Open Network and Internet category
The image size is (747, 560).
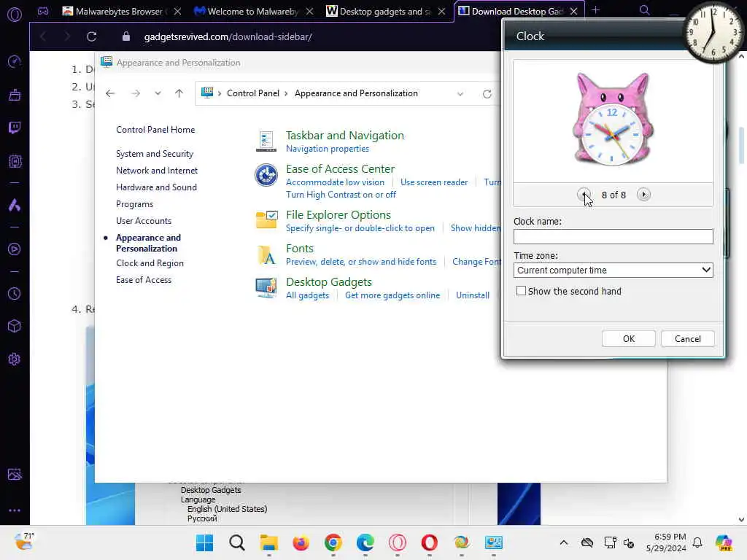point(156,171)
